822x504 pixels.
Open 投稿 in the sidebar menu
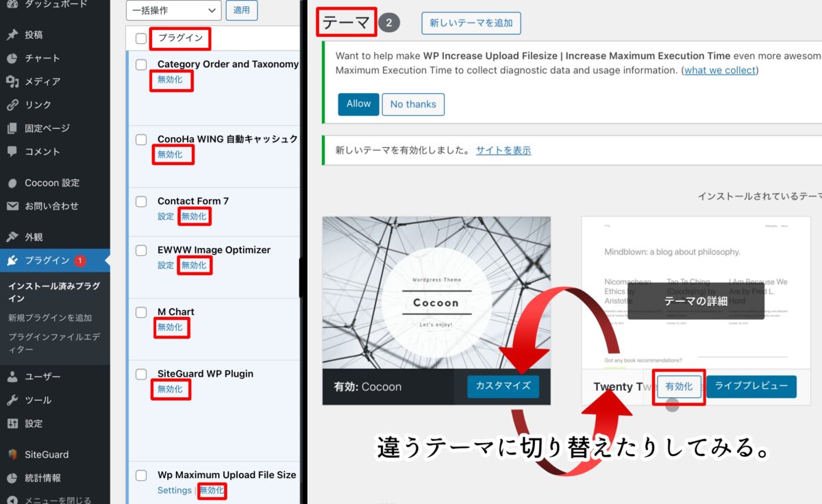tap(34, 35)
